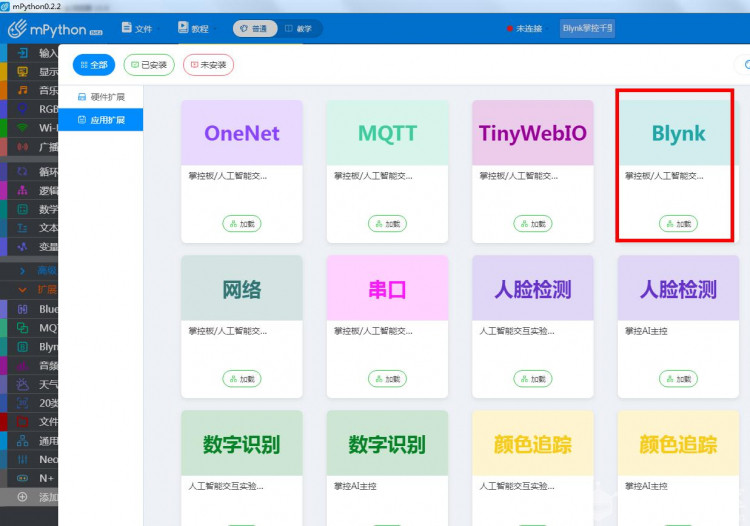Filter extensions by 已安装

tap(149, 65)
